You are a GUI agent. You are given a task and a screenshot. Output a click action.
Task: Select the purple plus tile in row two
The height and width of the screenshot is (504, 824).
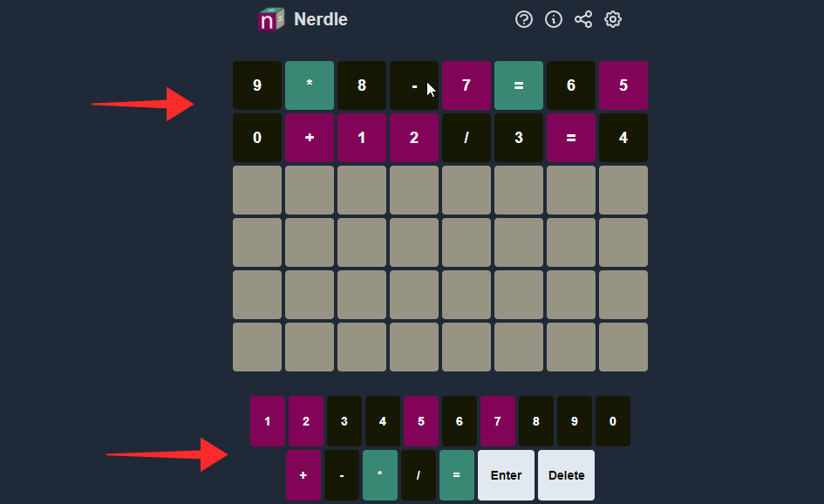tap(310, 138)
